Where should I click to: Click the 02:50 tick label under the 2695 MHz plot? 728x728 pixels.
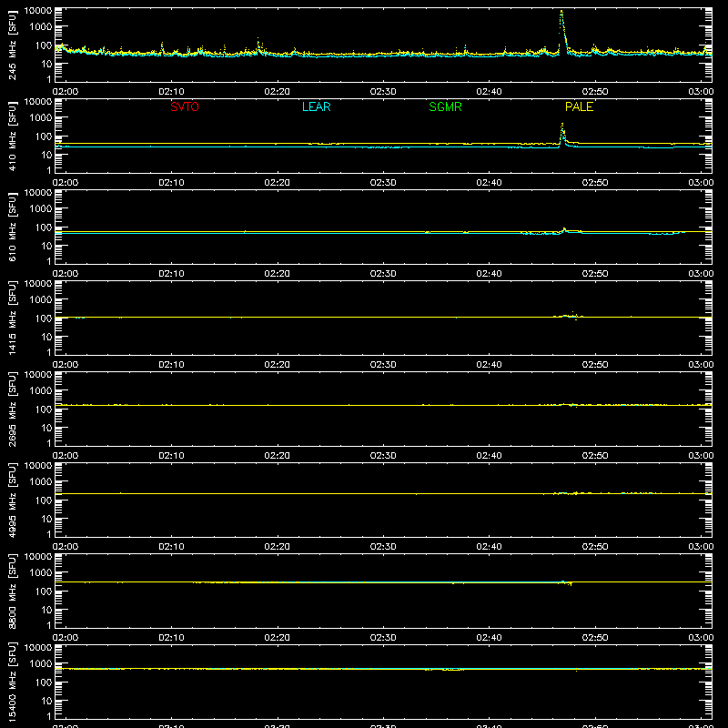595,456
